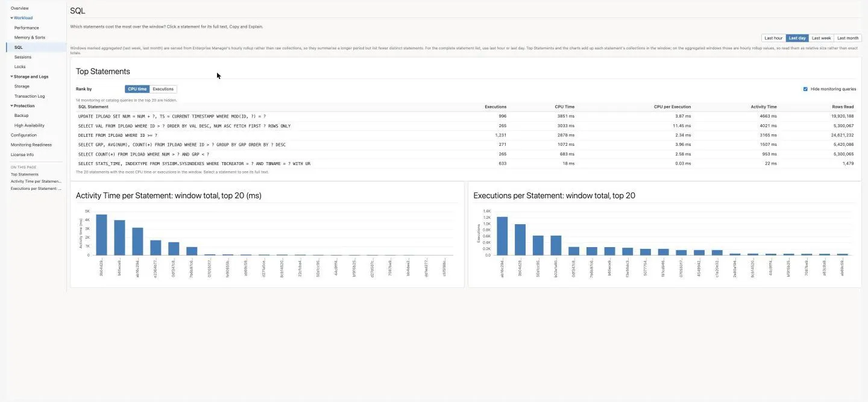This screenshot has height=402, width=868.
Task: Go to Configuration in sidebar
Action: pos(24,135)
